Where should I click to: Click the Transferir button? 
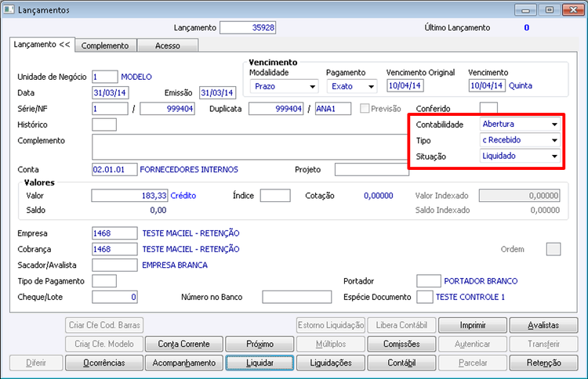click(x=543, y=344)
